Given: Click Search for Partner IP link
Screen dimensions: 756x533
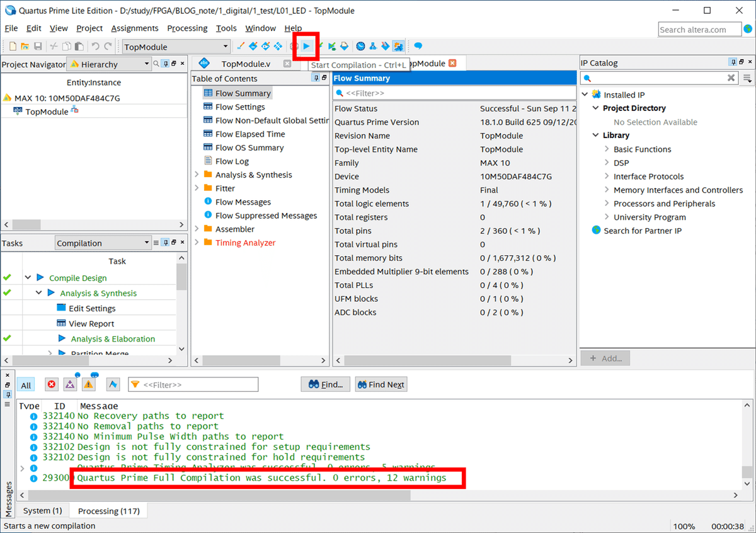Looking at the screenshot, I should [x=643, y=231].
